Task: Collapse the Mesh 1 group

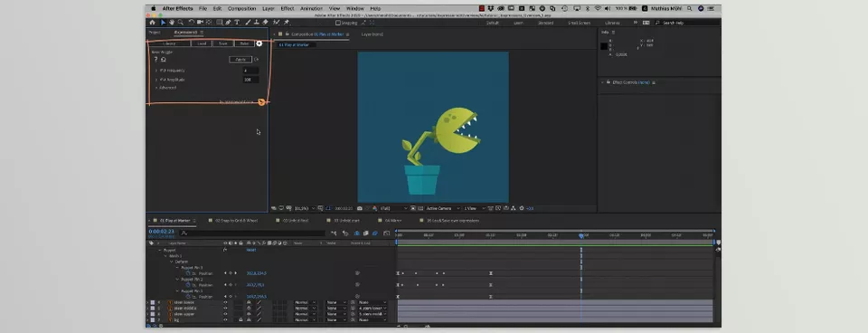Action: [x=165, y=256]
